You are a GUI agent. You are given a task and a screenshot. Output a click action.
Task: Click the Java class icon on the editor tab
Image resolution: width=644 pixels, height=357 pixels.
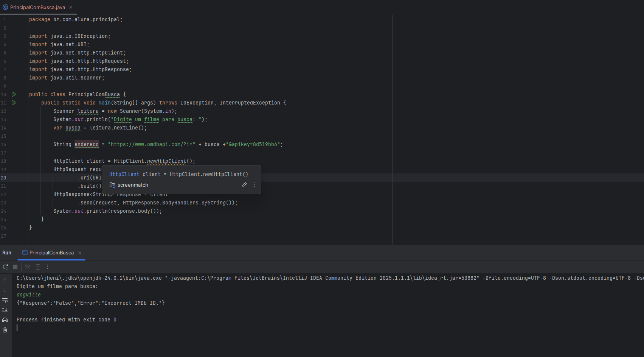(x=5, y=7)
